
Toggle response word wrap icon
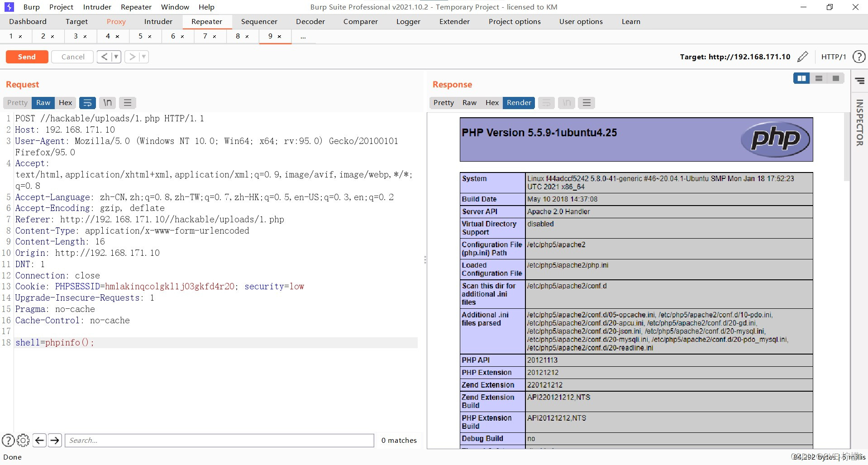pos(546,103)
